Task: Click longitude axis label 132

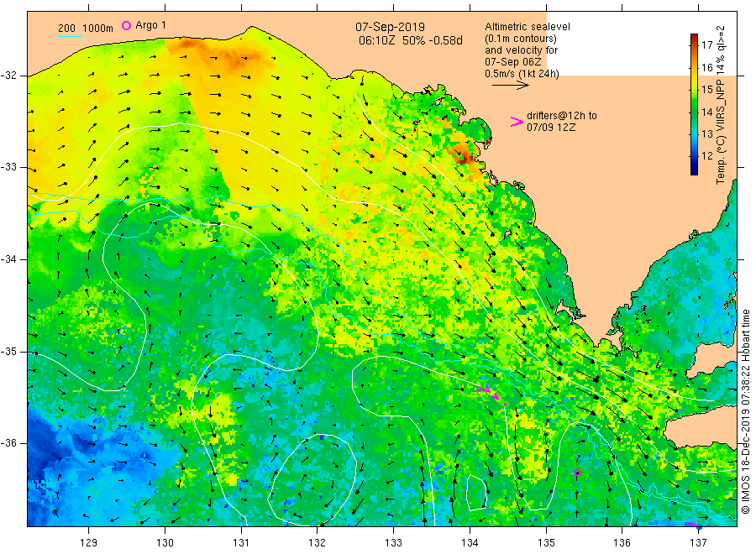Action: [318, 543]
